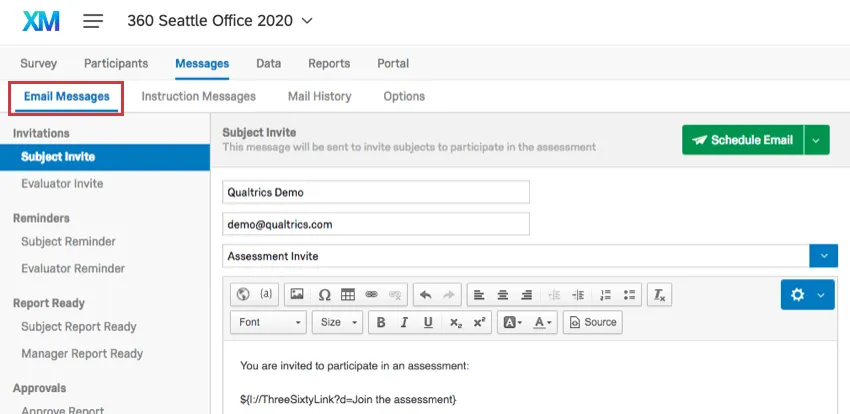Insert an image in the editor

(x=296, y=295)
